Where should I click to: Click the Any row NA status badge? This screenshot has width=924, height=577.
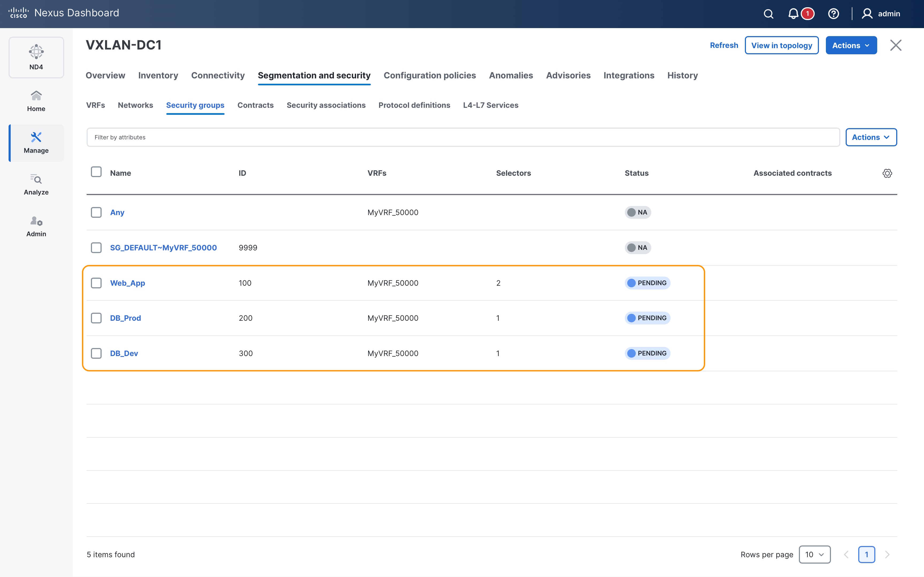638,212
